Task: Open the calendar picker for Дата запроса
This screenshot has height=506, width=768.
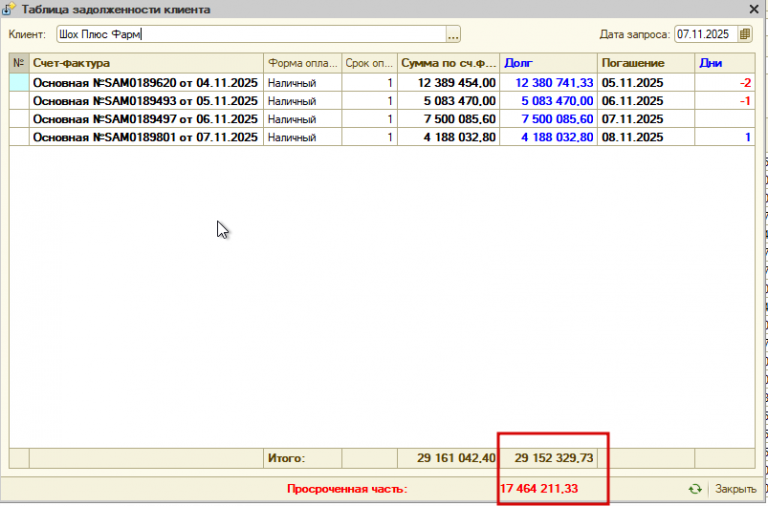Action: (x=745, y=34)
